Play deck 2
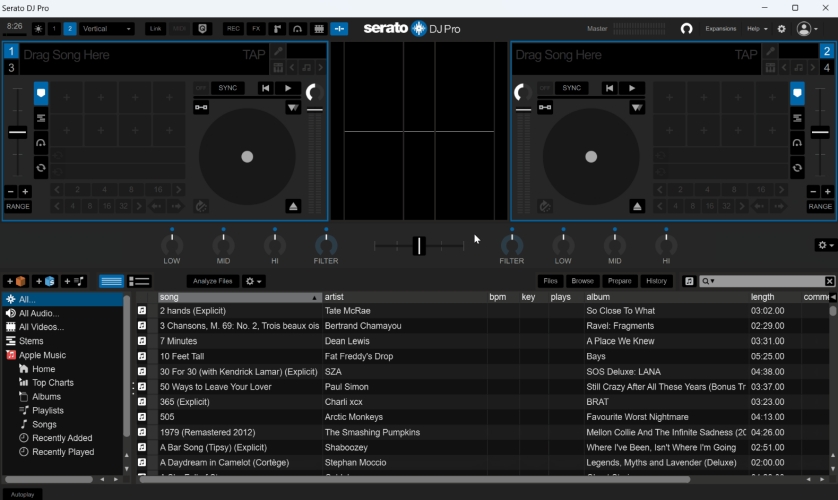 (632, 88)
